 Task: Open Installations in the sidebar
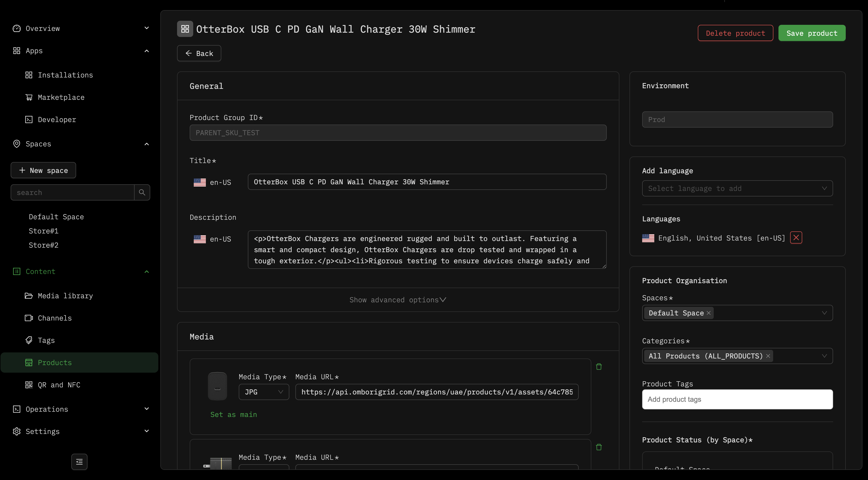coord(65,75)
